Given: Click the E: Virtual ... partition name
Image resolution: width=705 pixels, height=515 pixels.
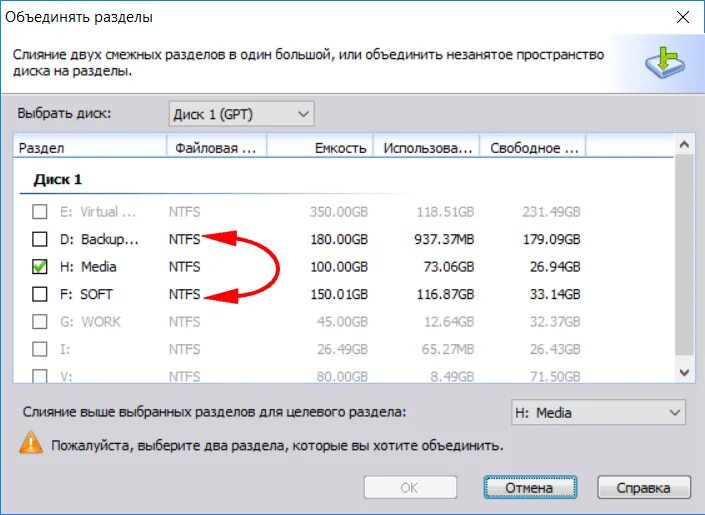Looking at the screenshot, I should tap(98, 211).
